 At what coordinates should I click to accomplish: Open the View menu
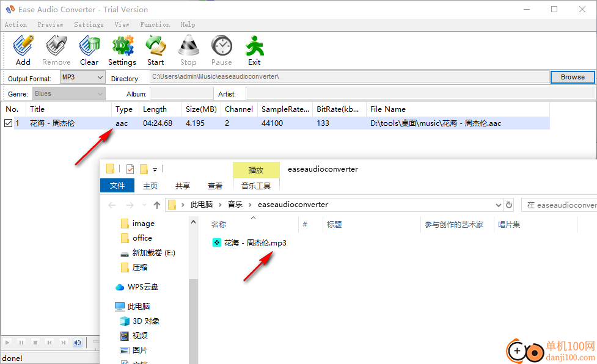[x=122, y=24]
